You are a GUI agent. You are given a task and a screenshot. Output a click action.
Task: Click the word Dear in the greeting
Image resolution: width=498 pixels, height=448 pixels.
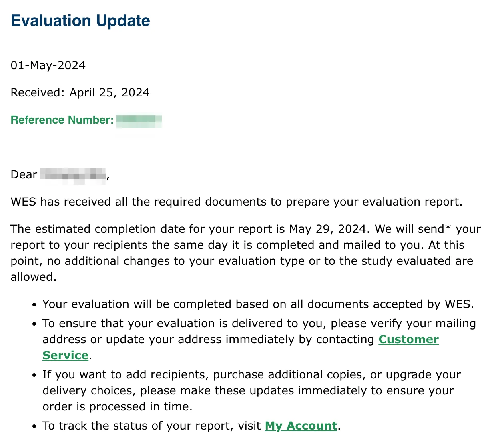click(24, 175)
